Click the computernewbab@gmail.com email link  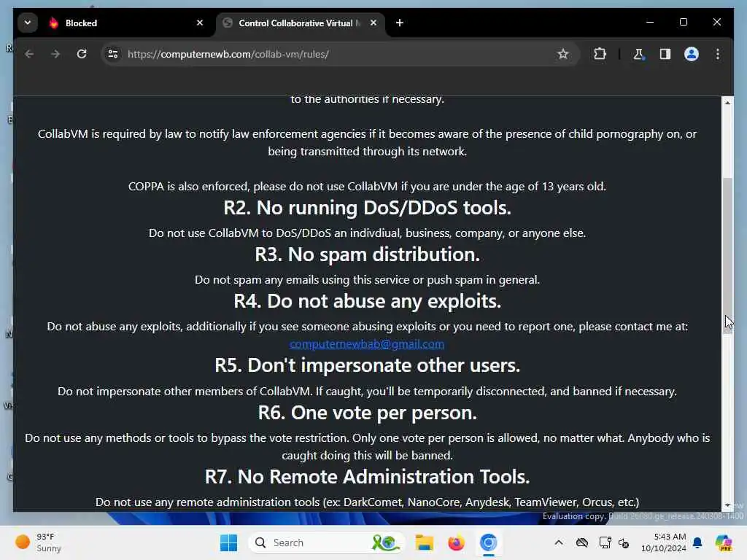coord(367,344)
